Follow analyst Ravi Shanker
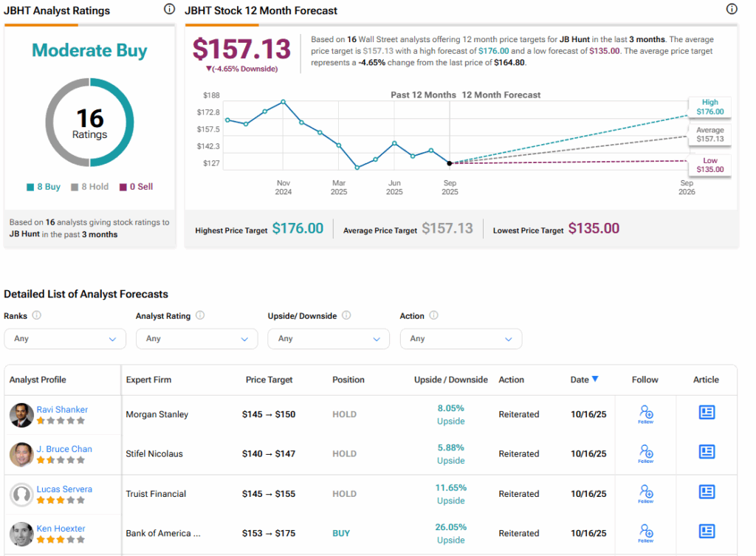The height and width of the screenshot is (556, 756). [645, 413]
